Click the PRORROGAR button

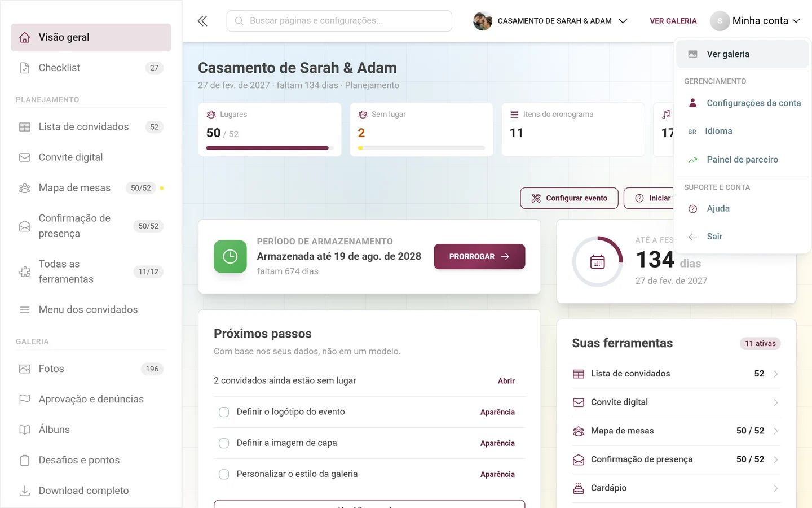(479, 256)
